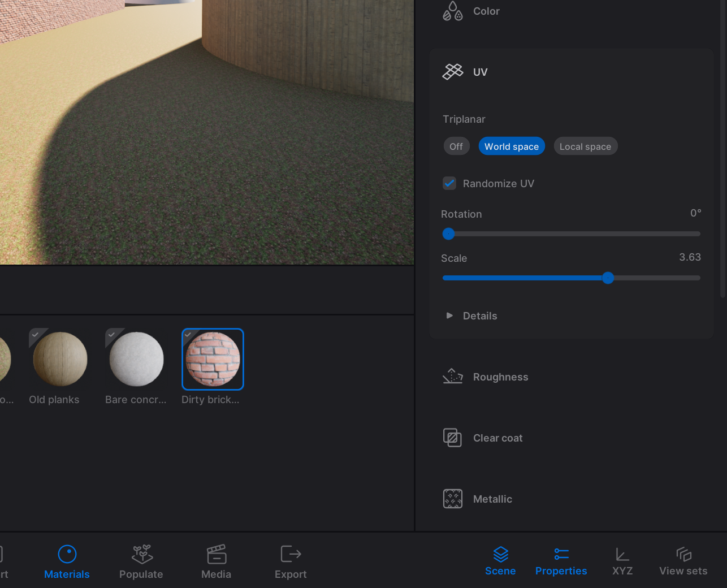
Task: Select Local space triplanar mode
Action: pyautogui.click(x=585, y=146)
